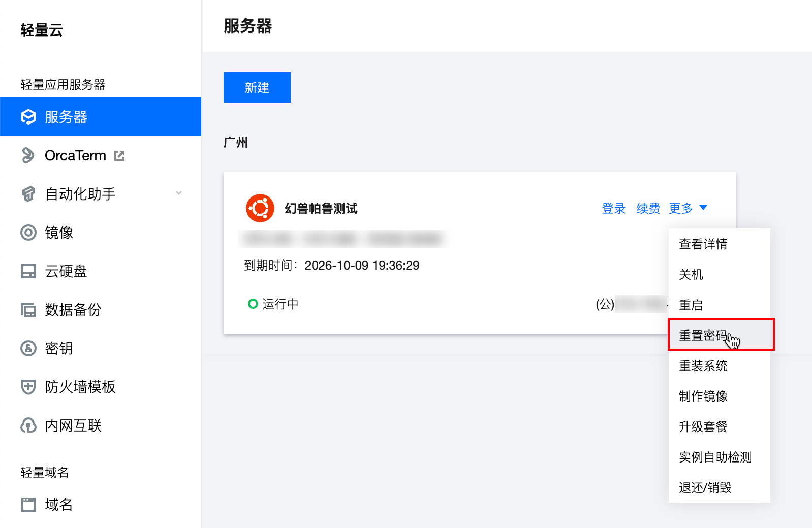812x528 pixels.
Task: Click the 轻量应用服务器 section label
Action: (63, 84)
